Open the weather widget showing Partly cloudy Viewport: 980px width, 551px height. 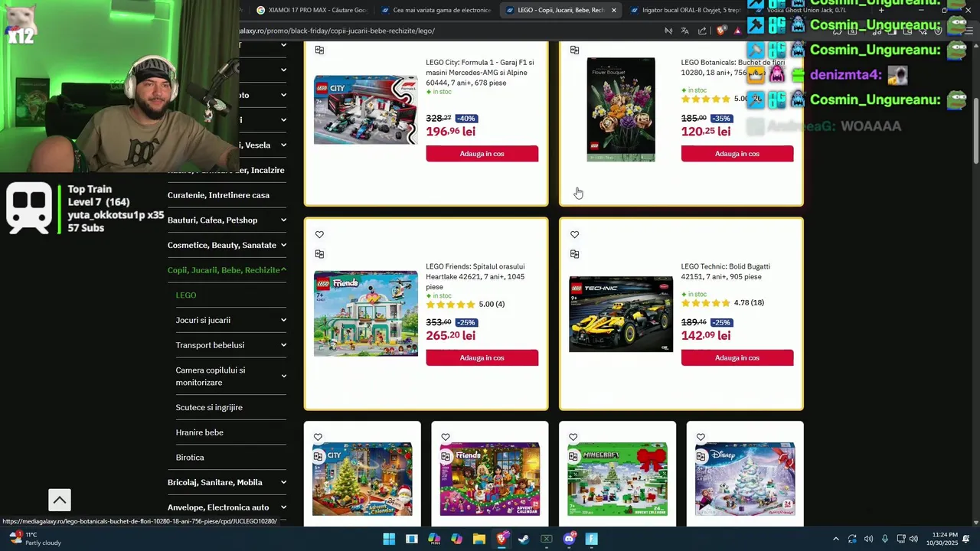[34, 539]
